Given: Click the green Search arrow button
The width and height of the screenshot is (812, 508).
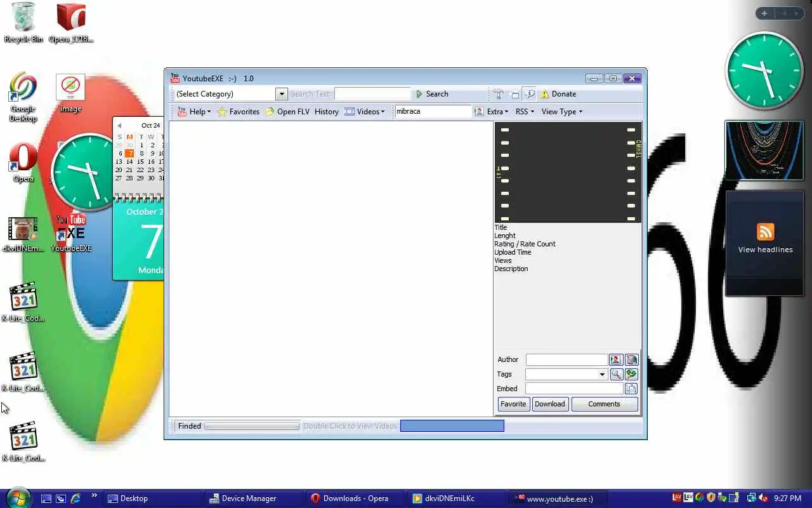Looking at the screenshot, I should 432,94.
